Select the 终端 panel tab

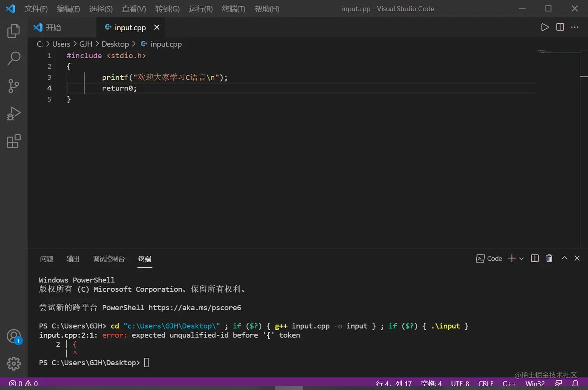(x=145, y=259)
